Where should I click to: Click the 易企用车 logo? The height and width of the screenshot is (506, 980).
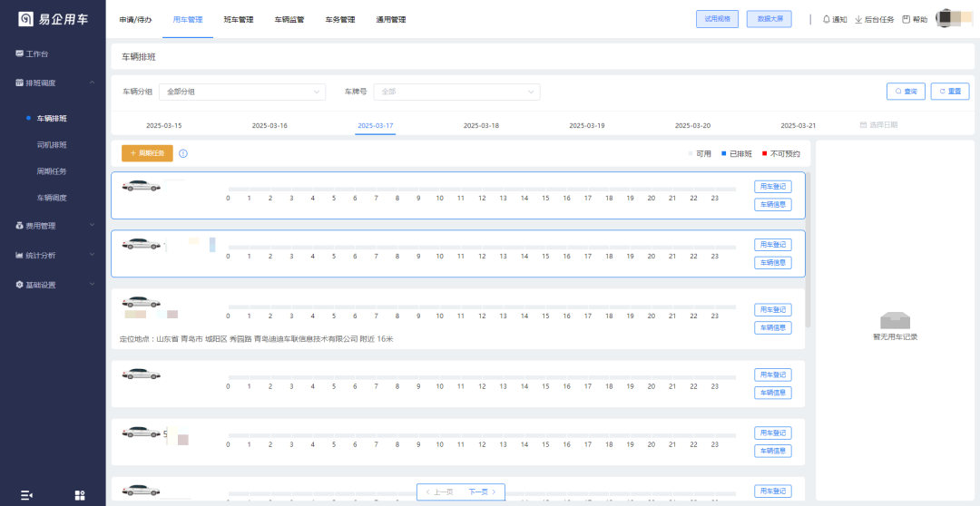click(53, 19)
